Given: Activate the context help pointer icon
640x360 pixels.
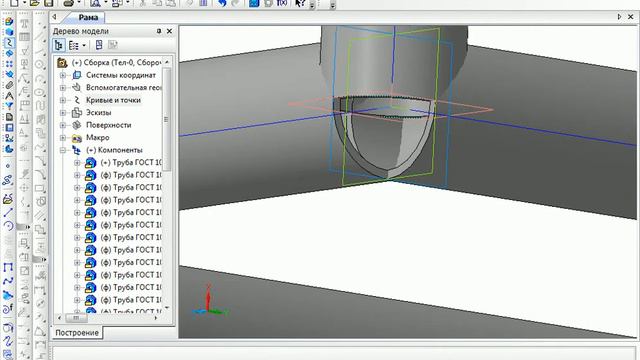Looking at the screenshot, I should (300, 3).
